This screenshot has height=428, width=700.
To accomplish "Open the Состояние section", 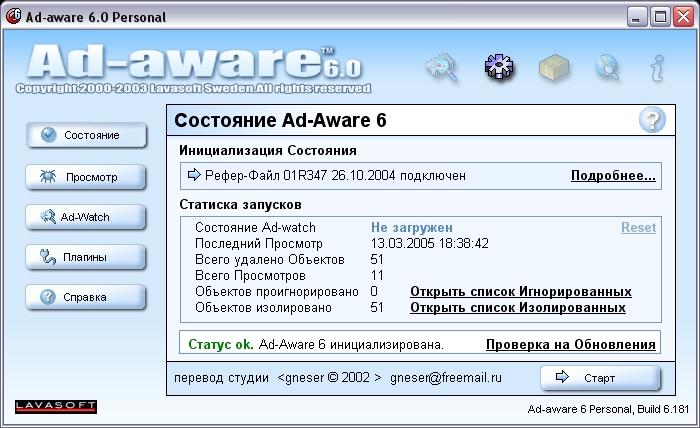I will 86,135.
